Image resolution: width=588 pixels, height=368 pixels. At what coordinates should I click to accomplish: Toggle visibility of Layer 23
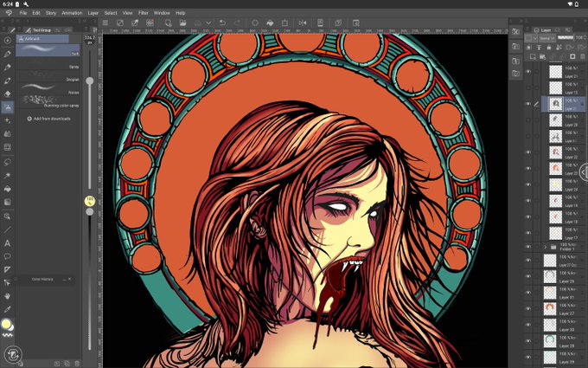tap(528, 168)
